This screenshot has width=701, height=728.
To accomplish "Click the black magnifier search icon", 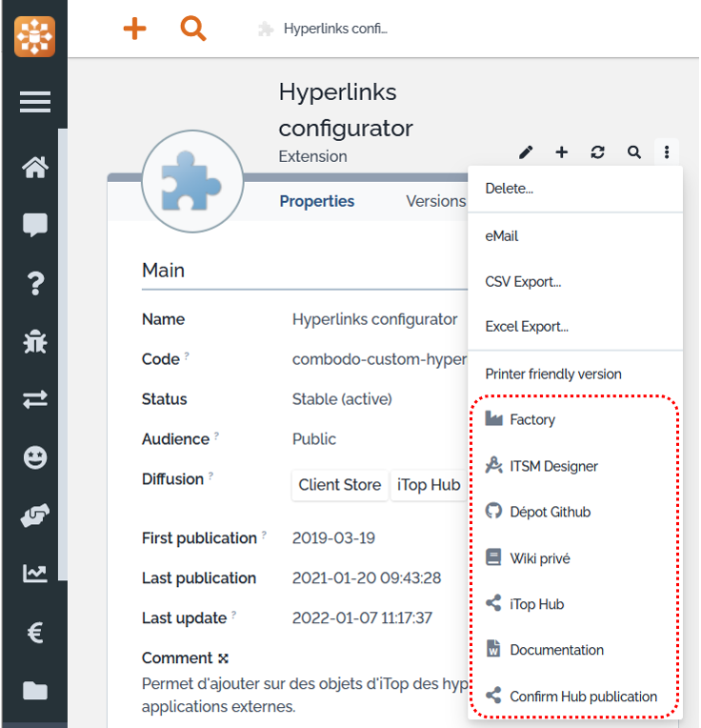I will point(634,152).
